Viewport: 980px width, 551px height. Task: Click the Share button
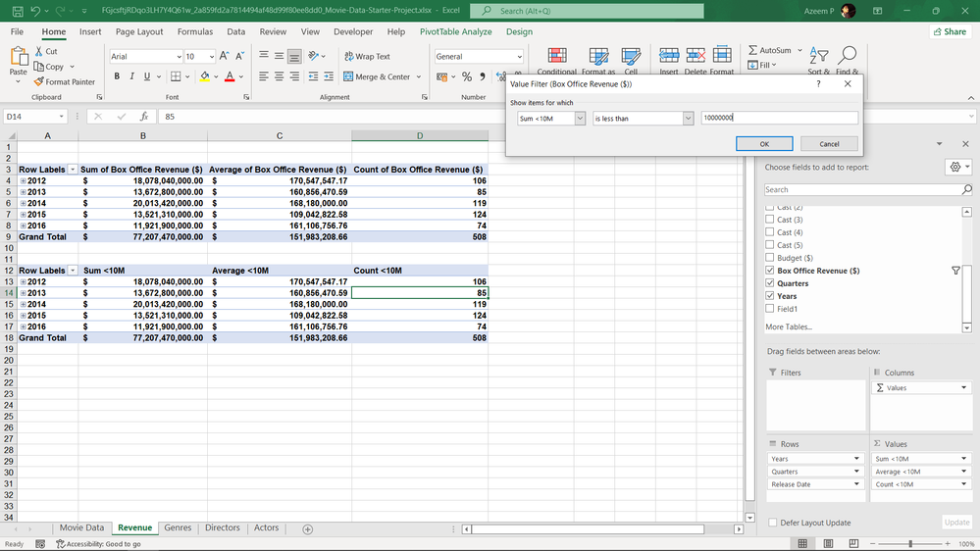(950, 31)
